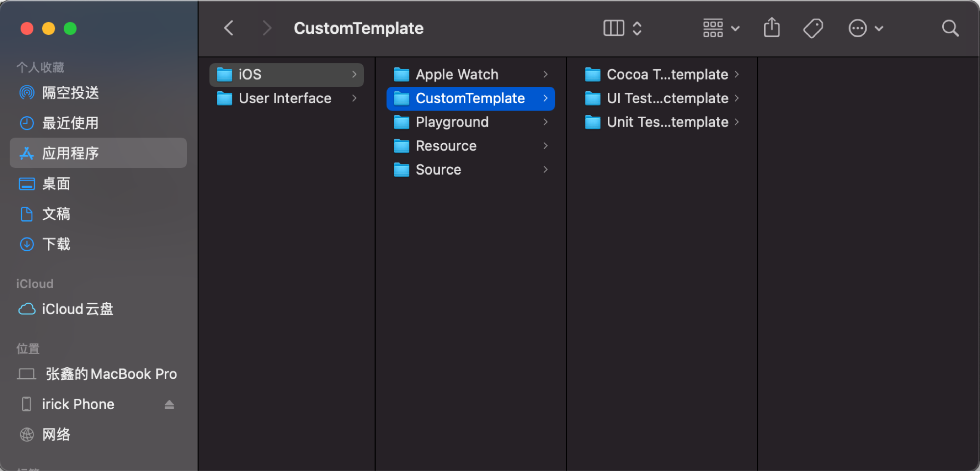Click the Share toolbar icon
Image resolution: width=980 pixels, height=471 pixels.
point(772,28)
